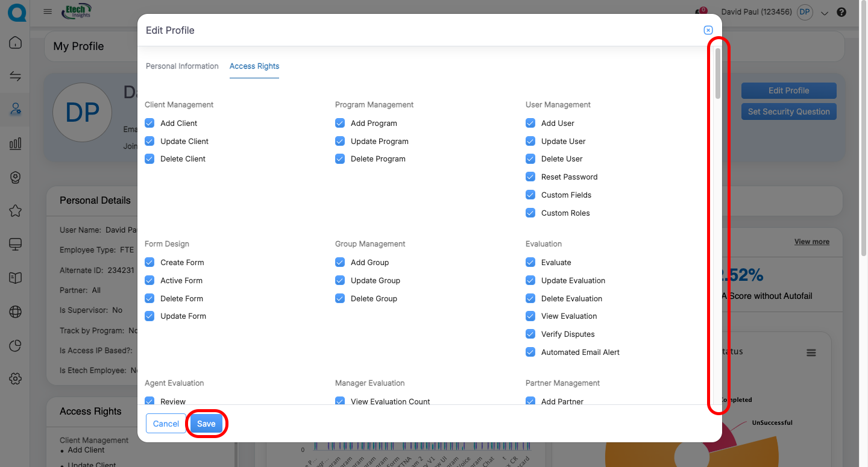868x467 pixels.
Task: Cancel editing the profile
Action: pos(166,424)
